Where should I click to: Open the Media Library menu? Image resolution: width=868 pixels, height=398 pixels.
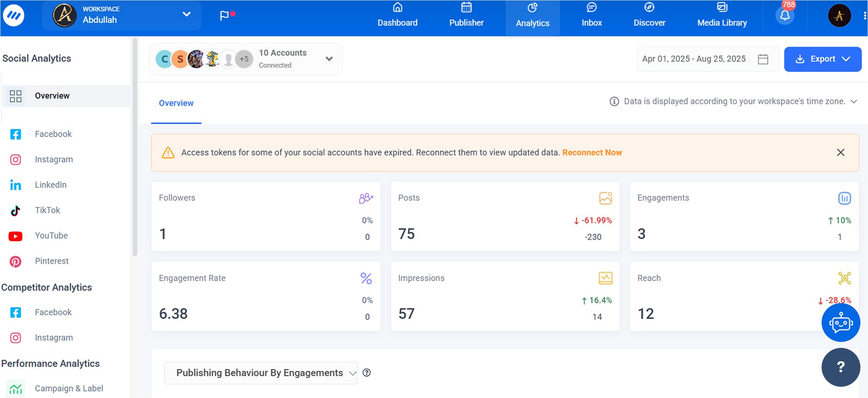[x=722, y=16]
